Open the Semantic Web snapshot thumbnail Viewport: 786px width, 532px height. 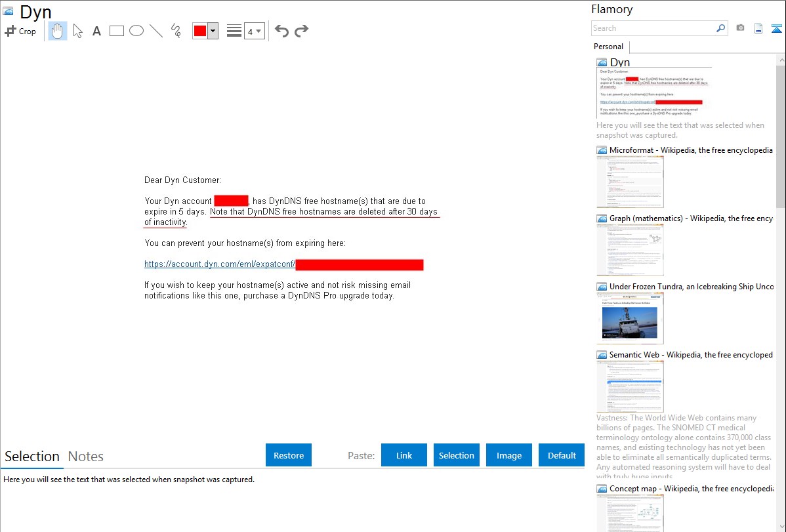tap(630, 386)
